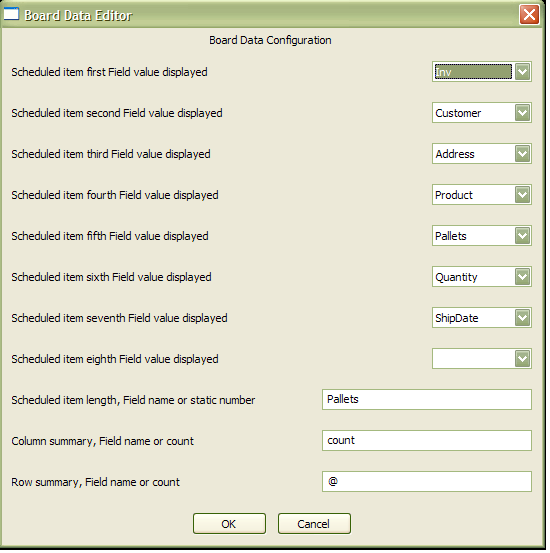Click the 'Scheduled item fifth Field value displayed' label
This screenshot has height=553, width=550.
pyautogui.click(x=110, y=236)
